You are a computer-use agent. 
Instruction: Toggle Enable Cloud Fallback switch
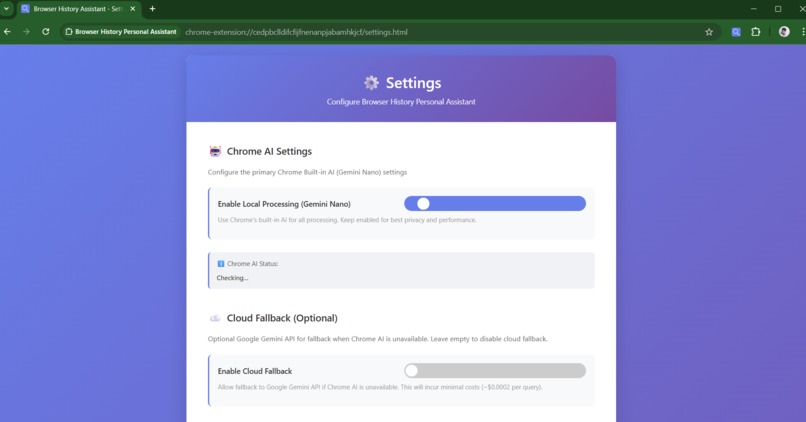pyautogui.click(x=494, y=371)
